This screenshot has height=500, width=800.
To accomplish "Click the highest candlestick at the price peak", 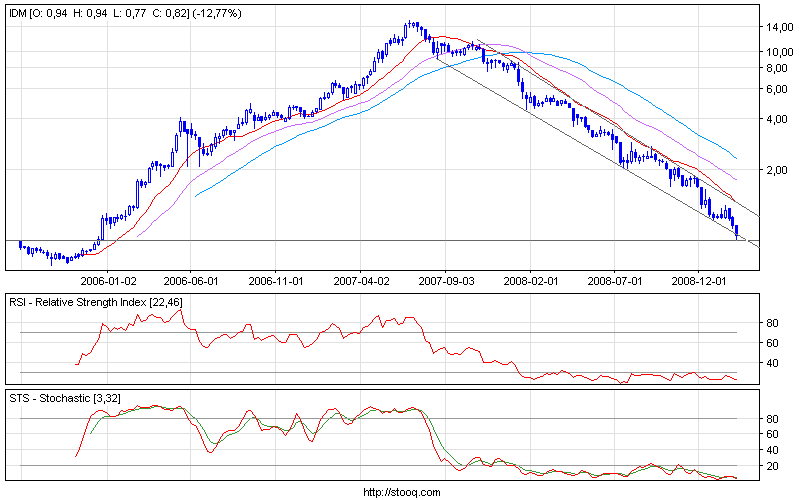I will (411, 26).
